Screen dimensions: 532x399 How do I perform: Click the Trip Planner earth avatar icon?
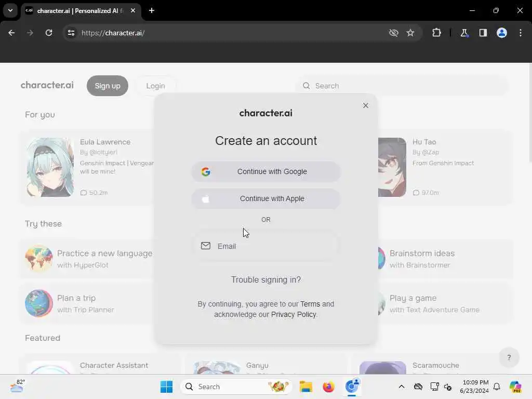coord(38,303)
